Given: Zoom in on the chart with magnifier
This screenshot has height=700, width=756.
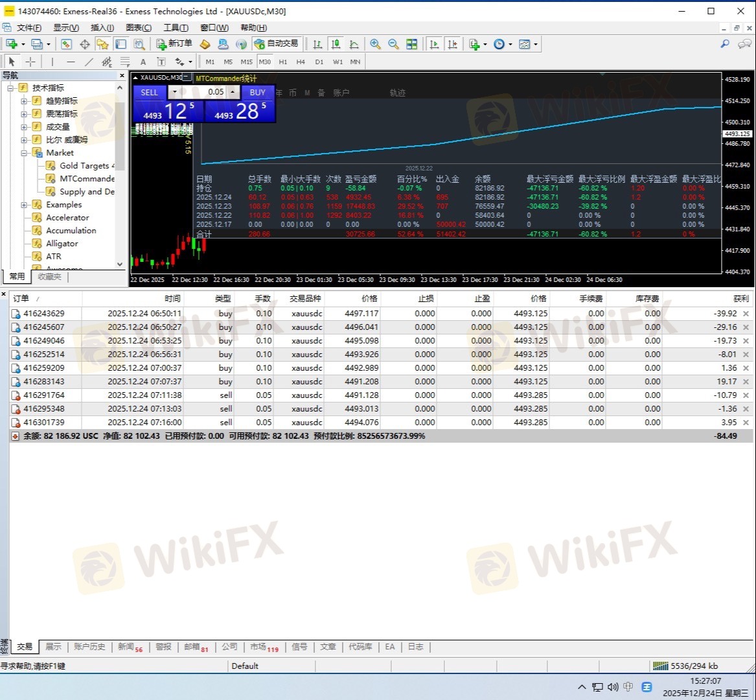Looking at the screenshot, I should pyautogui.click(x=375, y=44).
